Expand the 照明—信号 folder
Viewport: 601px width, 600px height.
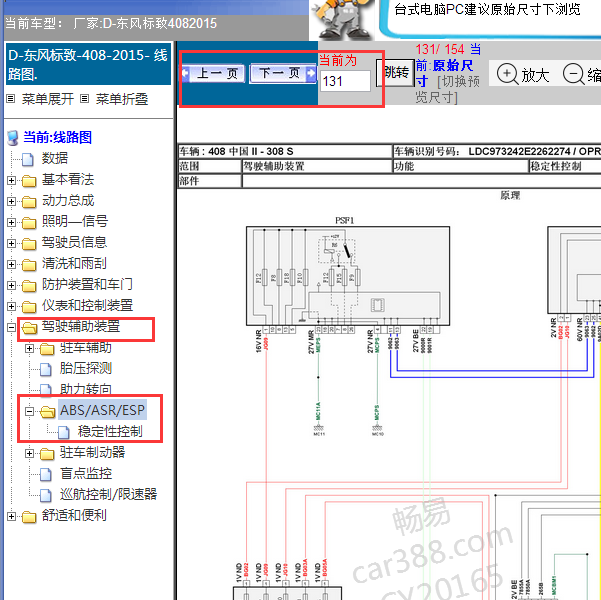pos(11,222)
